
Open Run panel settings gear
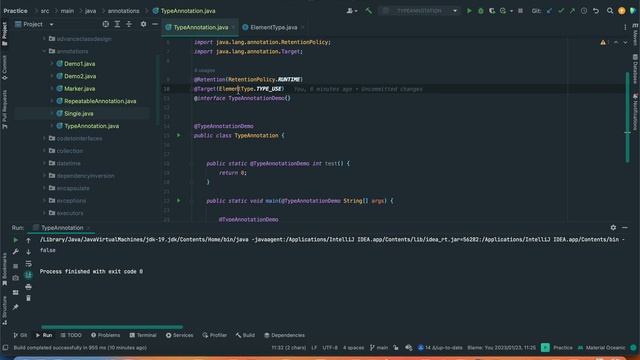point(613,228)
